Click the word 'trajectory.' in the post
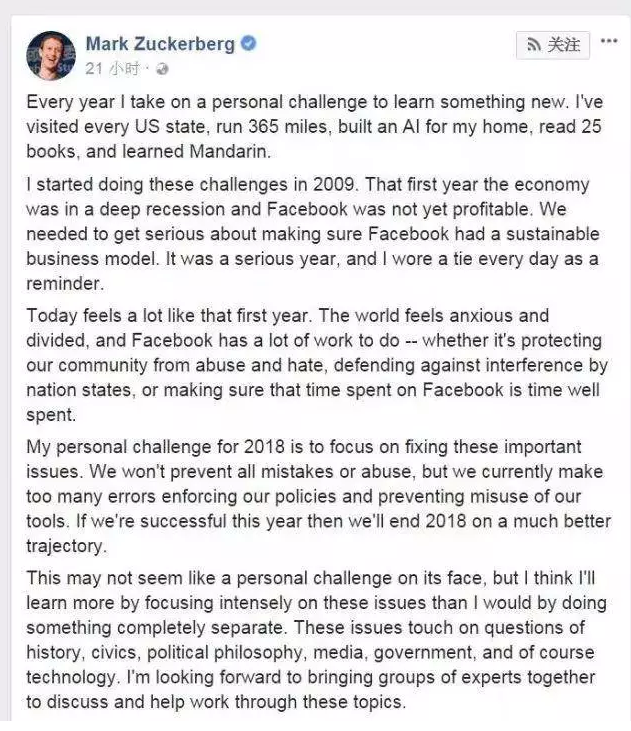 tap(66, 546)
